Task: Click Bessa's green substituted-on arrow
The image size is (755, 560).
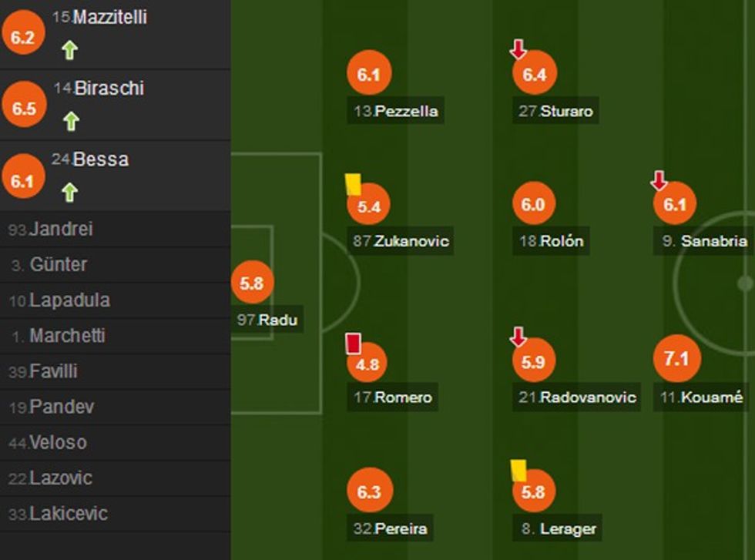Action: 70,192
